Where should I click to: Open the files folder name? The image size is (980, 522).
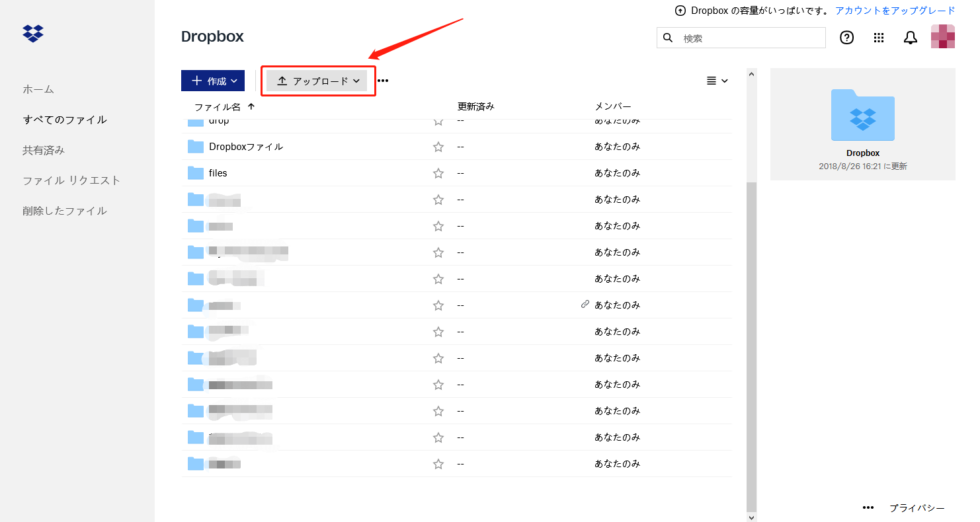tap(218, 173)
